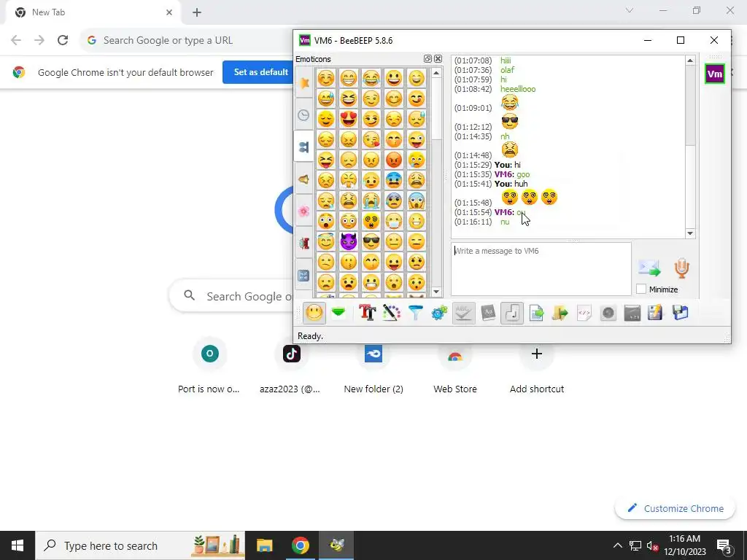Click emoticon list scroll-down arrow
The image size is (747, 560).
point(436,292)
